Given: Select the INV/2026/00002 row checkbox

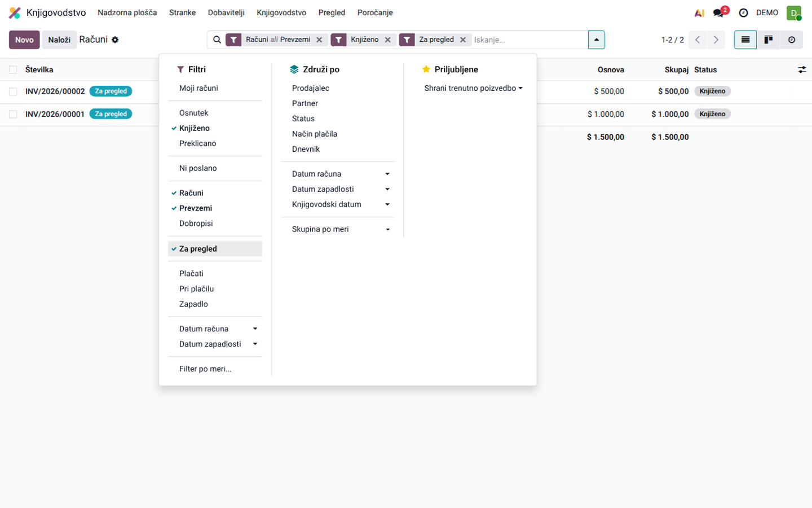Looking at the screenshot, I should (13, 91).
